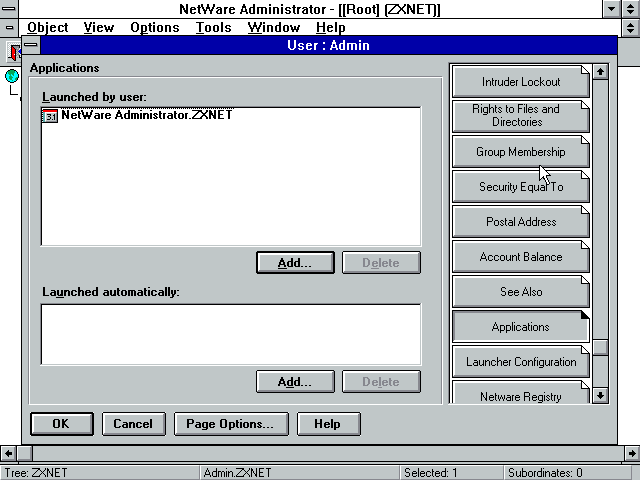This screenshot has height=480, width=640.
Task: Open Security Equal To page
Action: pos(521,187)
